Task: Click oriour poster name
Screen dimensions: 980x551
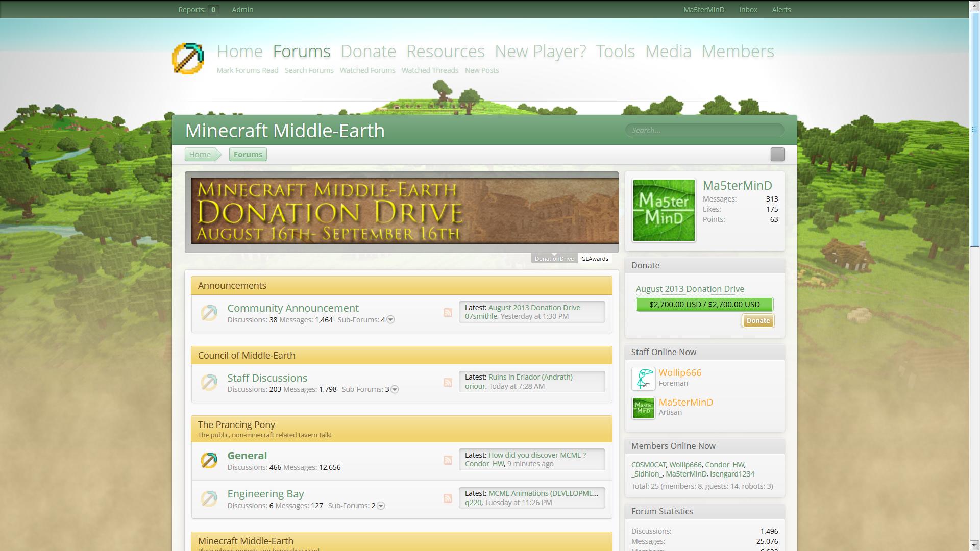Action: point(475,386)
